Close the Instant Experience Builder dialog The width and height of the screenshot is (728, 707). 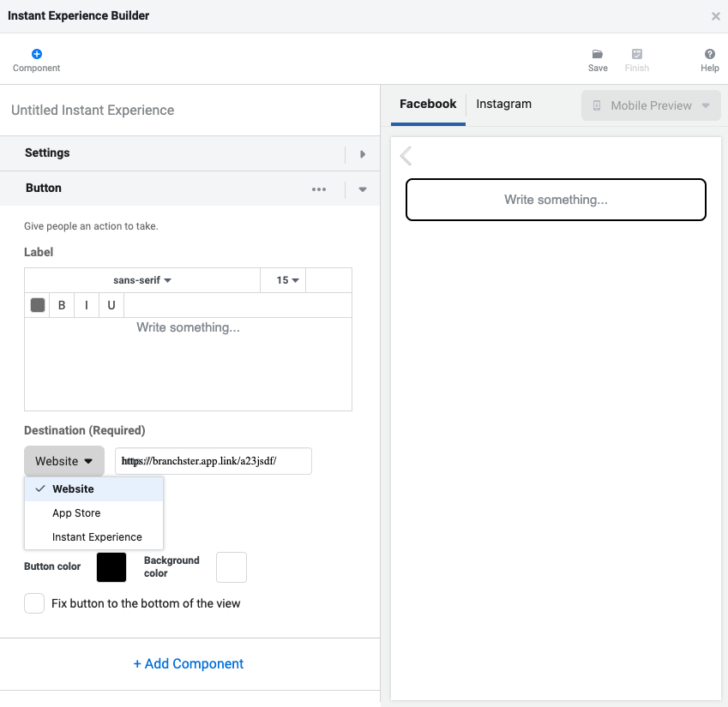[x=715, y=16]
